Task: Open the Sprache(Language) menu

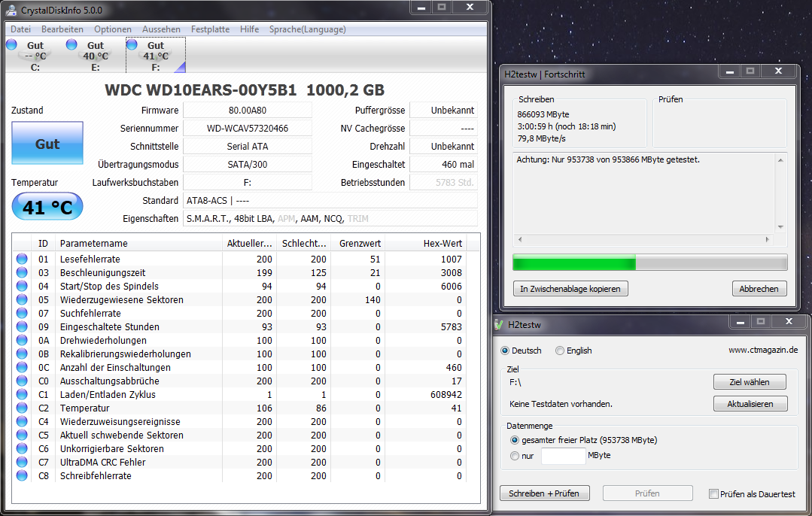Action: (307, 29)
